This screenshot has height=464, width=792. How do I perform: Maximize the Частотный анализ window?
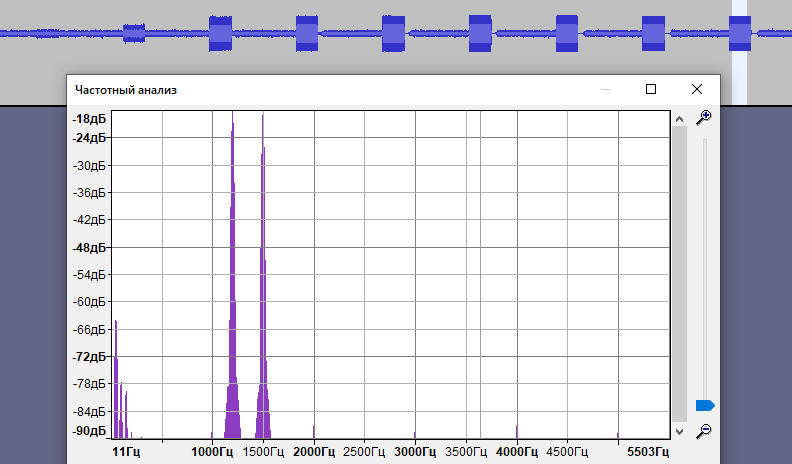click(651, 89)
